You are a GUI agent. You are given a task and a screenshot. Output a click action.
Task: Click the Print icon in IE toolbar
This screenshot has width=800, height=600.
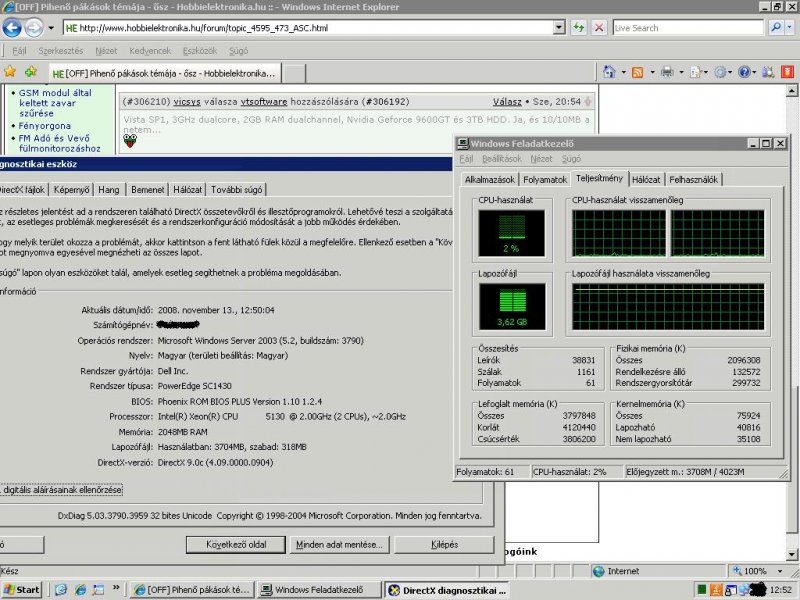click(667, 72)
